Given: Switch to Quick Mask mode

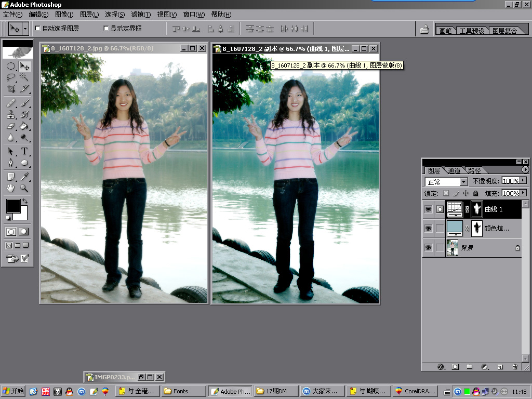Looking at the screenshot, I should click(x=24, y=232).
